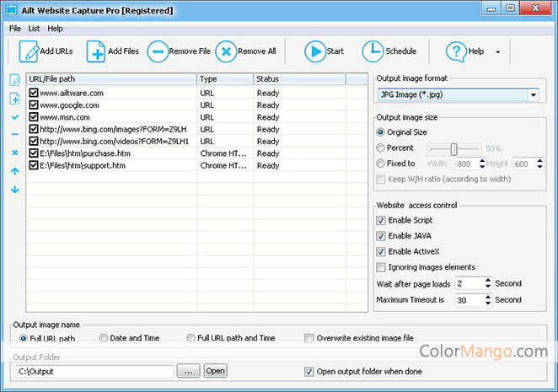Click the Help question mark icon

(x=456, y=52)
